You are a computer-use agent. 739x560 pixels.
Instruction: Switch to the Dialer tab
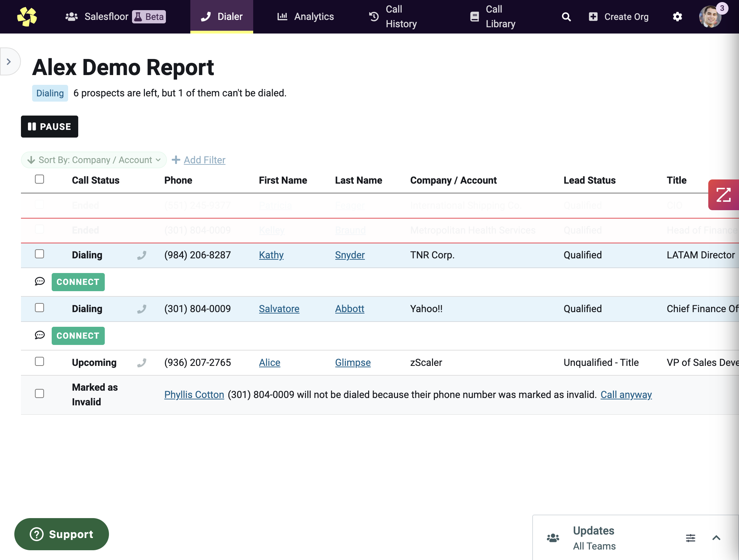[x=222, y=17]
